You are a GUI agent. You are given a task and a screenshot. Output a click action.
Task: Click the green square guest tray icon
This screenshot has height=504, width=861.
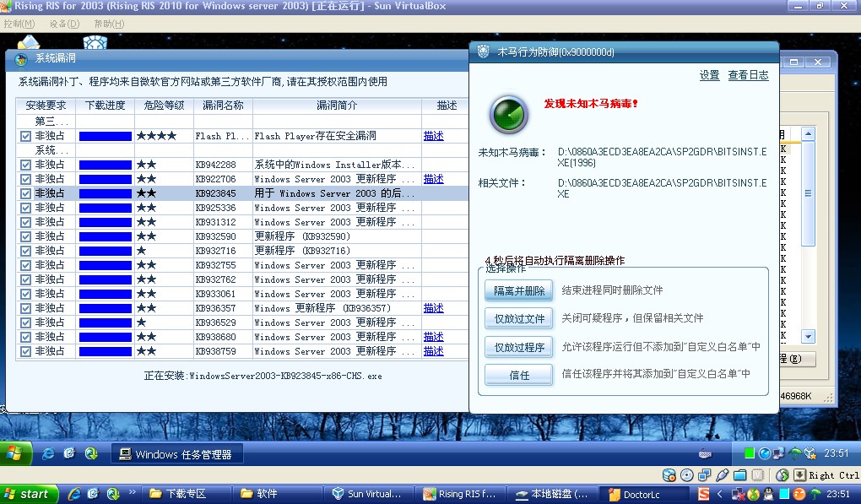pos(749,453)
